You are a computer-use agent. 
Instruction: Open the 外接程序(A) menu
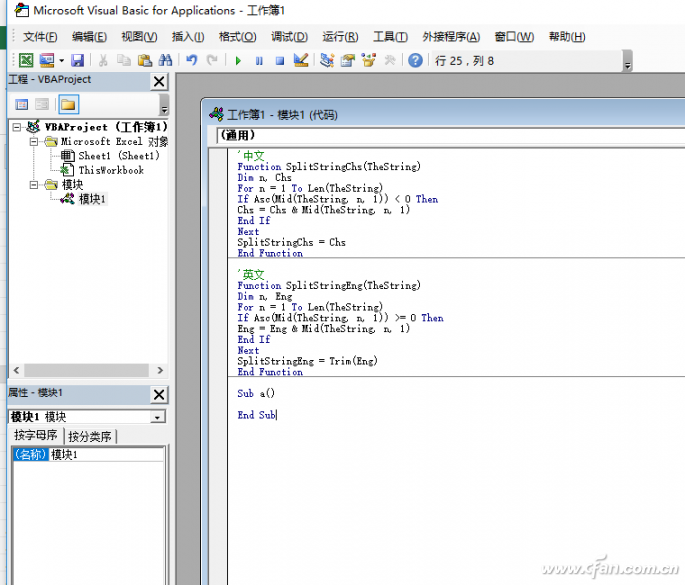(x=451, y=37)
